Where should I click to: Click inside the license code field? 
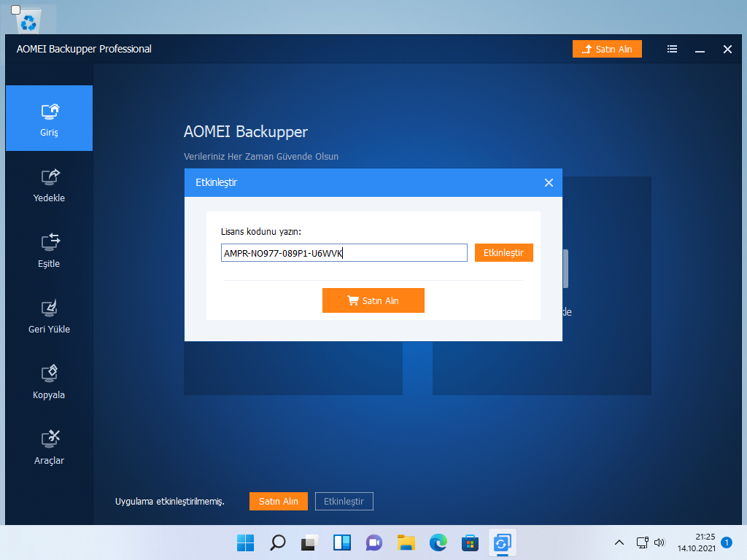click(344, 253)
